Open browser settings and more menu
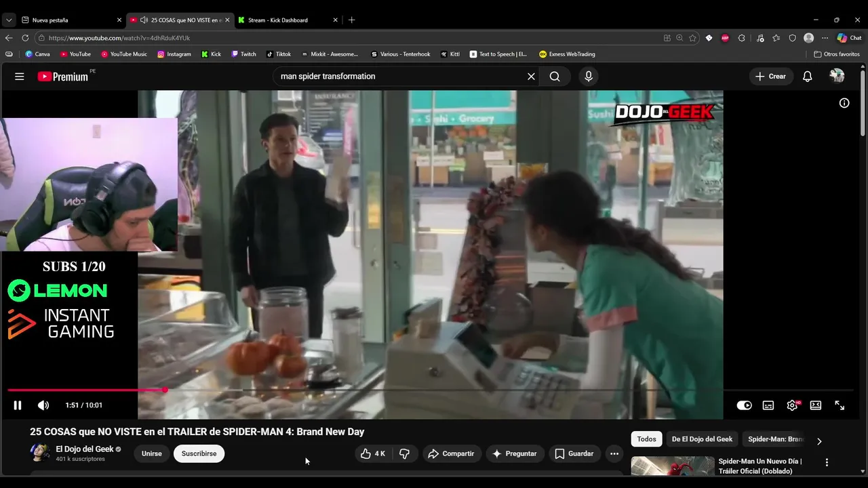Screen dimensions: 868x488 (x=825, y=38)
